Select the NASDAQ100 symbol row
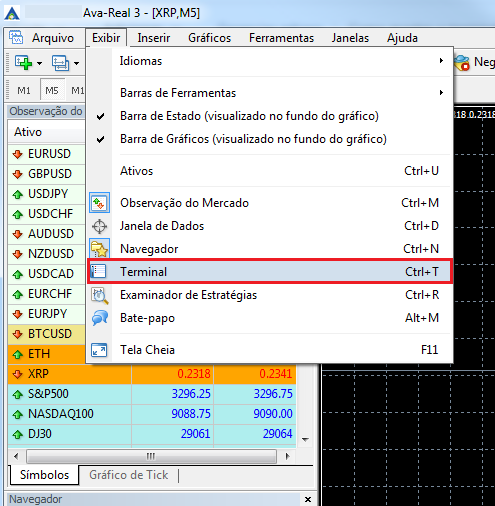 152,414
